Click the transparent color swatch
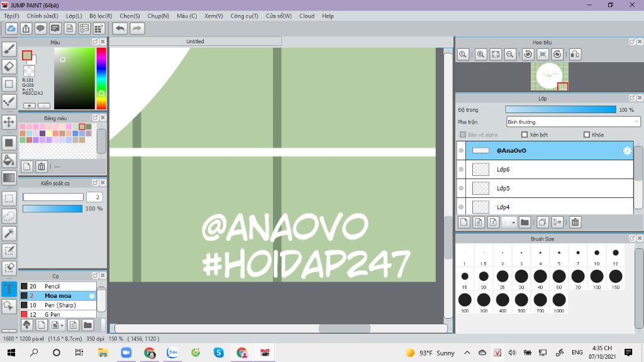 29,72
